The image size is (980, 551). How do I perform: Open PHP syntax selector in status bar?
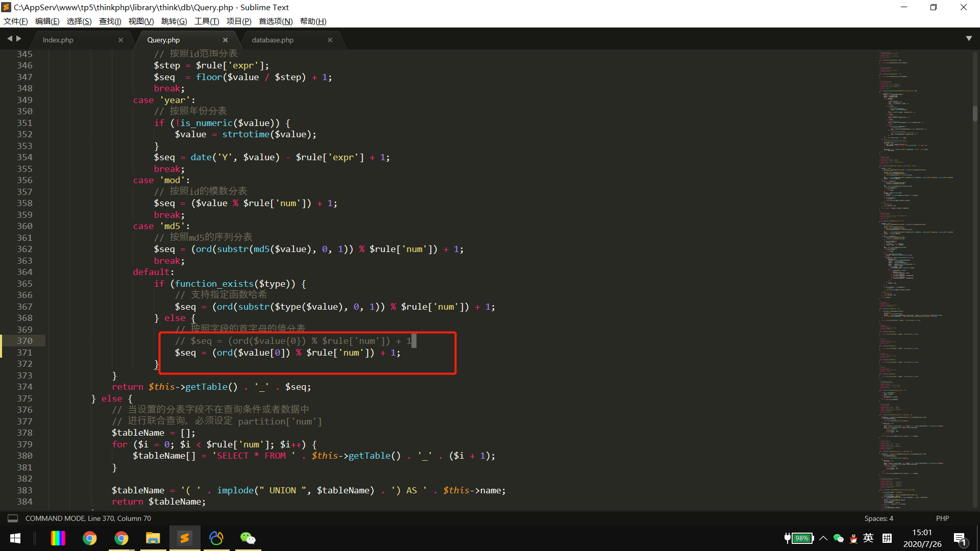point(942,518)
